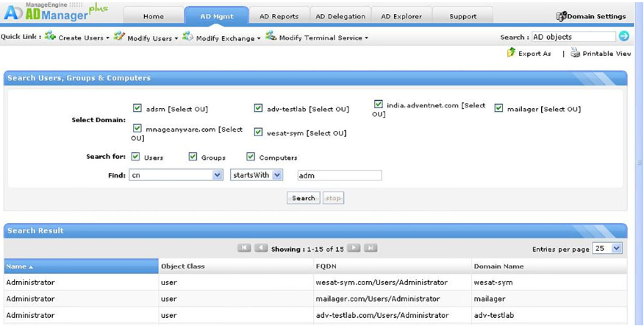The image size is (644, 329).
Task: Click the Modify Users pencil icon
Action: click(x=119, y=36)
